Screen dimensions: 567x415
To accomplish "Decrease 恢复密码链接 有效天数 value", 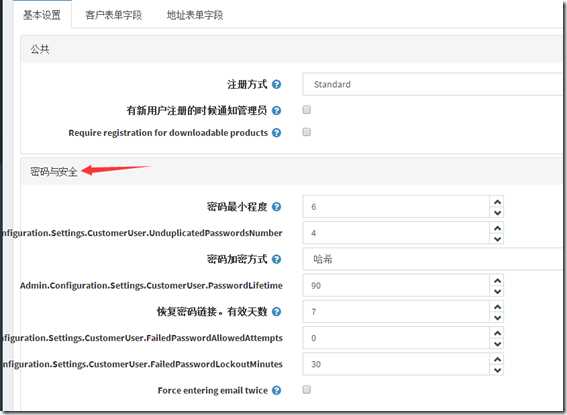I will (x=497, y=317).
